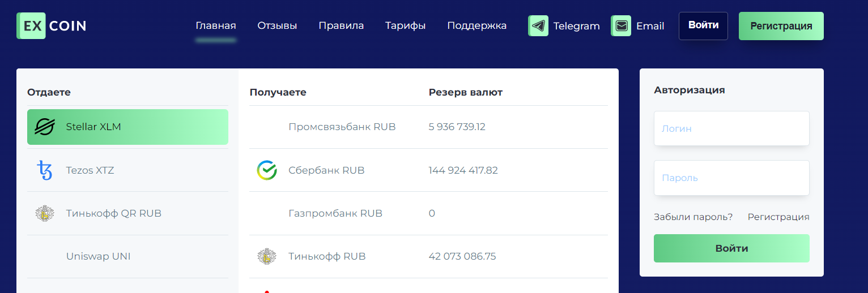
Task: Focus the Логин input field
Action: point(731,128)
